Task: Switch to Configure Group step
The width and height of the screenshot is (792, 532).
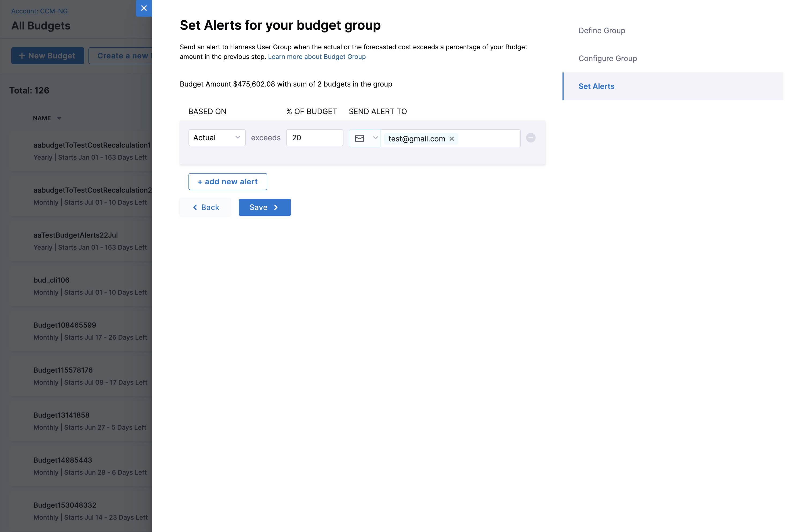Action: click(x=607, y=58)
